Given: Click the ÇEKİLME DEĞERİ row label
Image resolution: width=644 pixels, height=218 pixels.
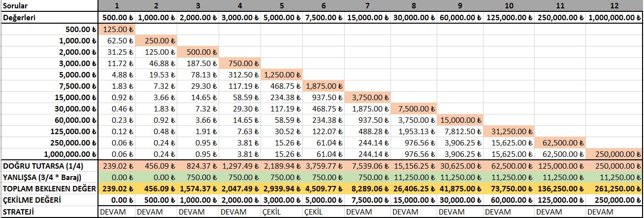Looking at the screenshot, I should [x=49, y=200].
